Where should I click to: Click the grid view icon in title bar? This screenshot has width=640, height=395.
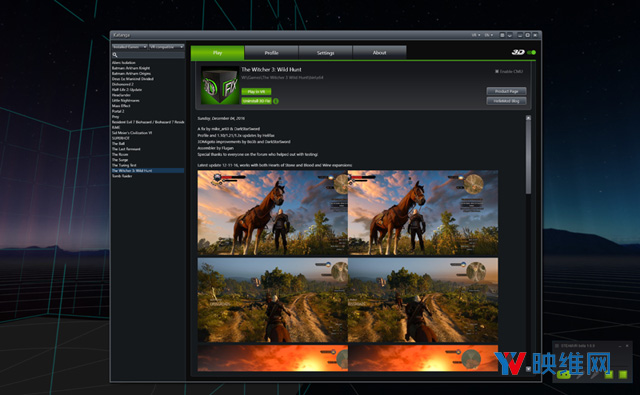click(x=502, y=35)
